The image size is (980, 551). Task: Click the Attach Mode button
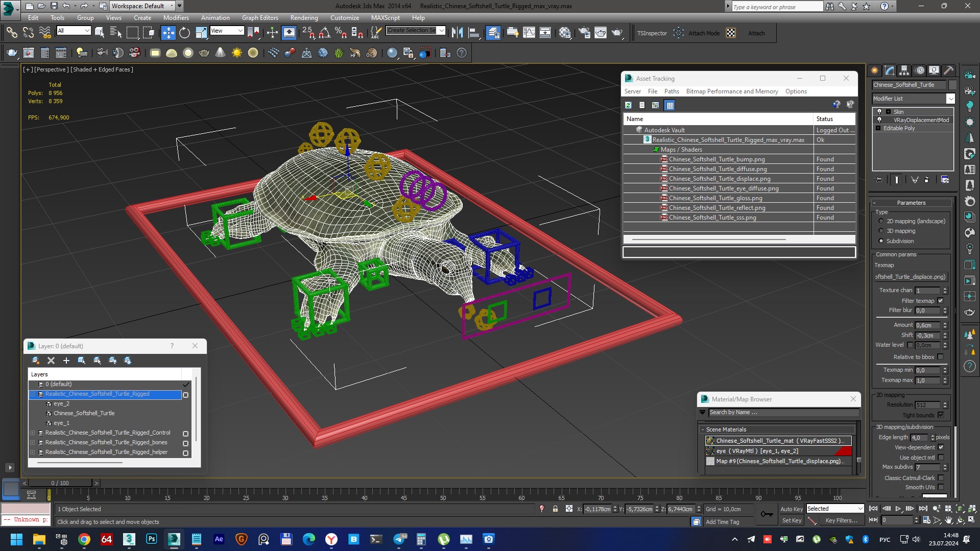704,33
